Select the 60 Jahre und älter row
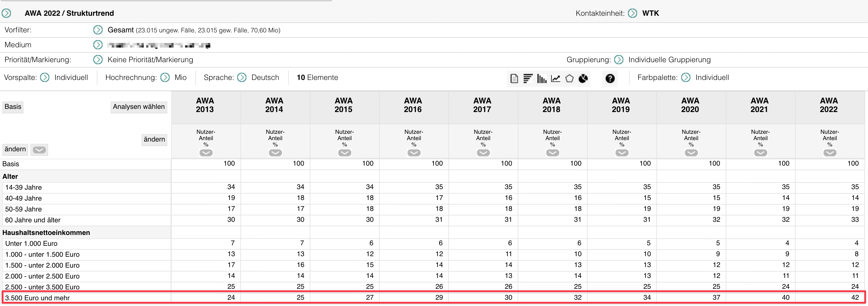 [33, 220]
